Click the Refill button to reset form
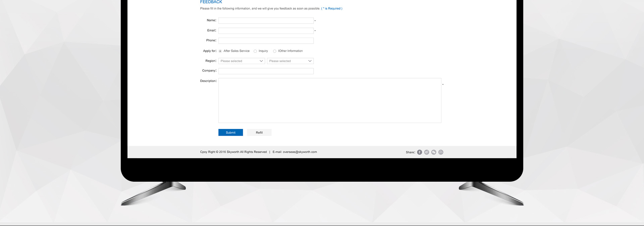 click(x=259, y=133)
